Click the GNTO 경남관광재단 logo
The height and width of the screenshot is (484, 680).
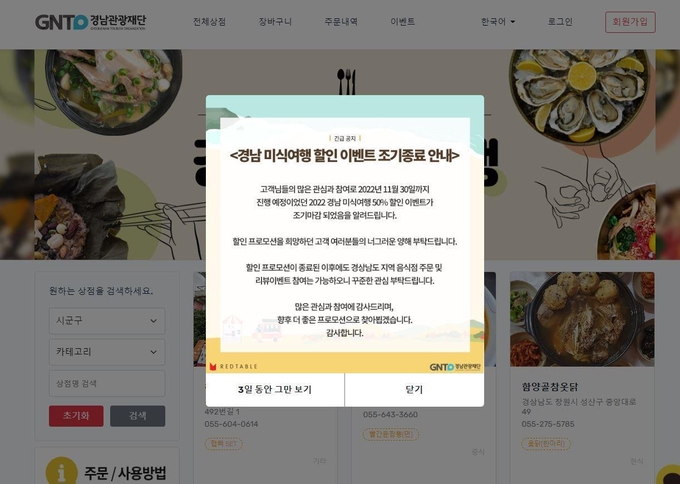coord(91,22)
